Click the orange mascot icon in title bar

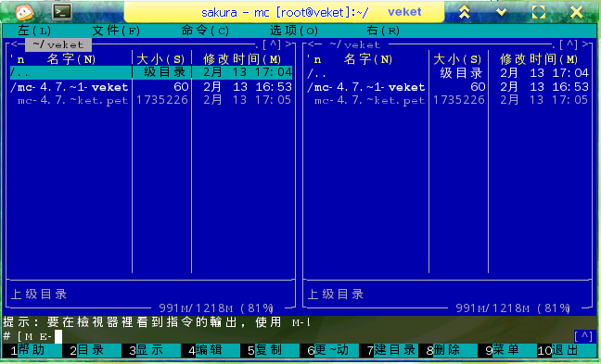coord(24,12)
